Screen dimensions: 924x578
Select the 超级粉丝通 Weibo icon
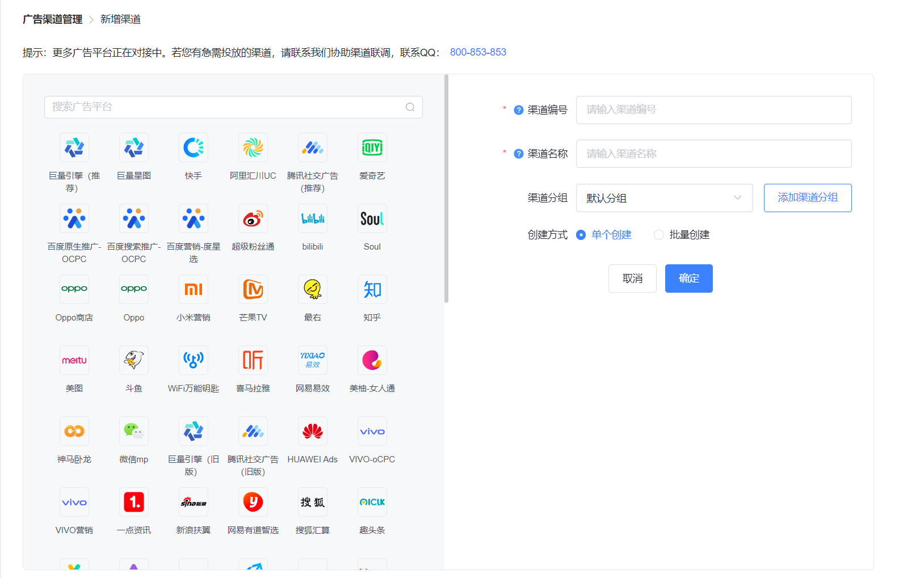(x=253, y=218)
